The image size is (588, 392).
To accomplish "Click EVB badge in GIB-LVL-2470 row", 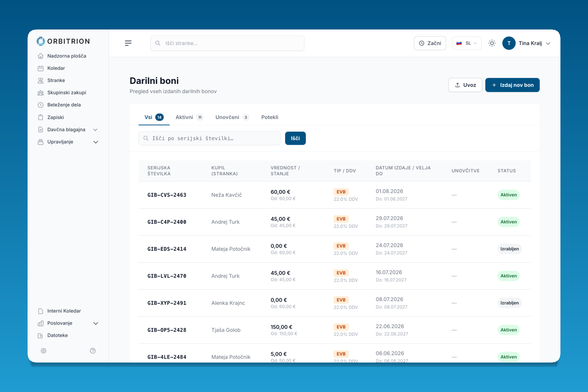I will (x=341, y=273).
